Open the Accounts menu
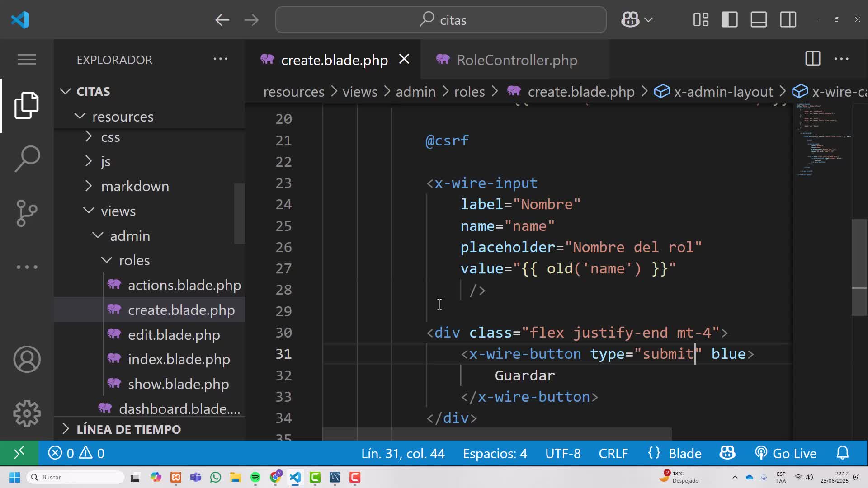868x488 pixels. click(27, 359)
